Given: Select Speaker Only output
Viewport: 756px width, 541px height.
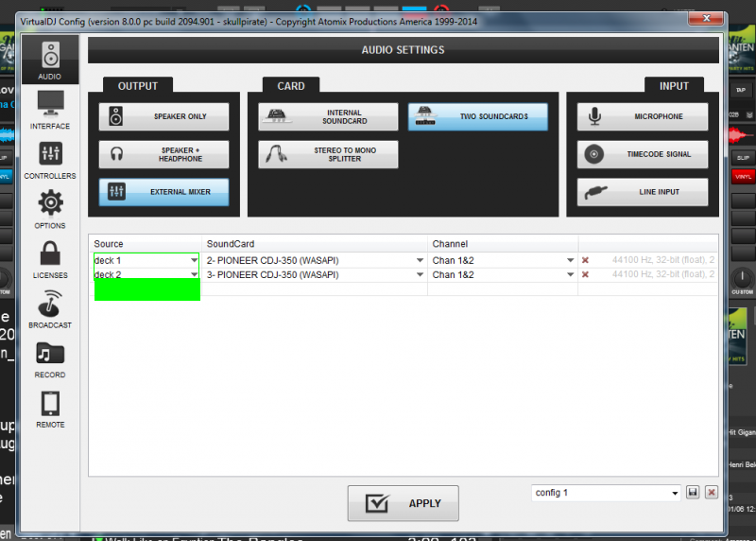Looking at the screenshot, I should pyautogui.click(x=163, y=116).
